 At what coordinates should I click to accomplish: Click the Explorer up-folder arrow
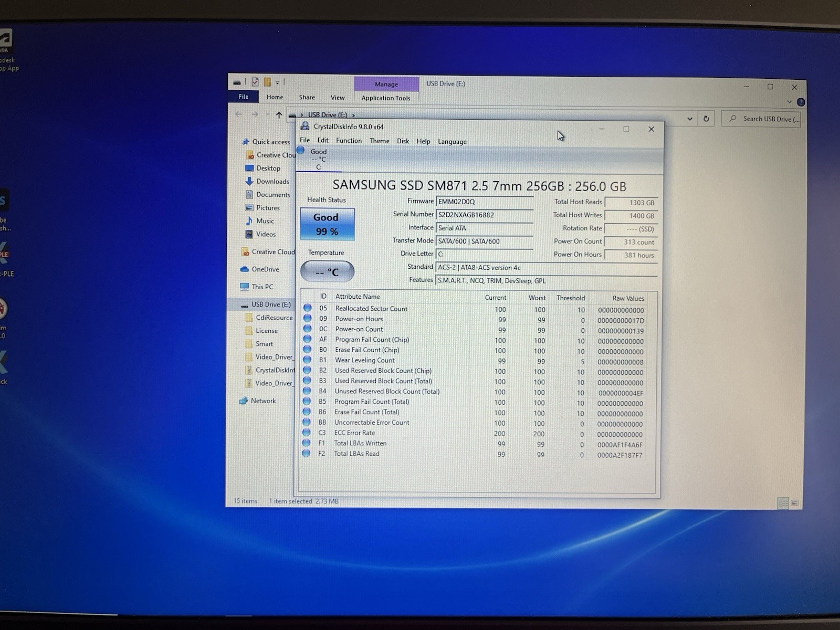point(279,115)
